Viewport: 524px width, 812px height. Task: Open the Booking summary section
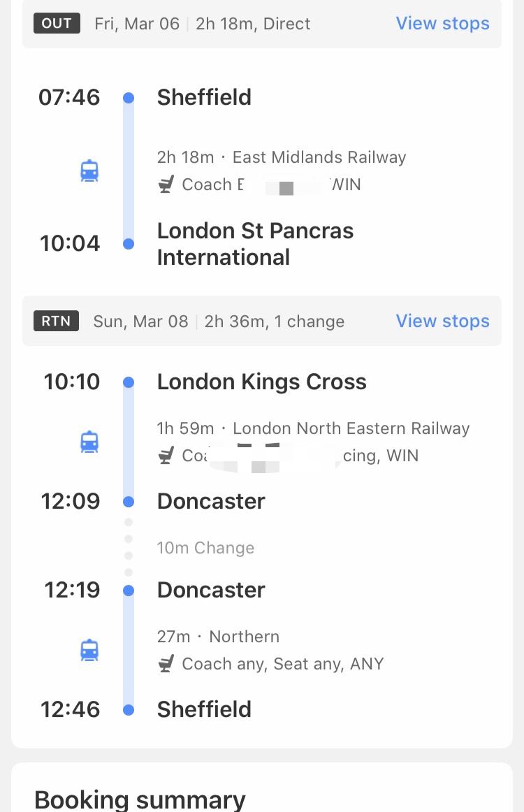(140, 799)
